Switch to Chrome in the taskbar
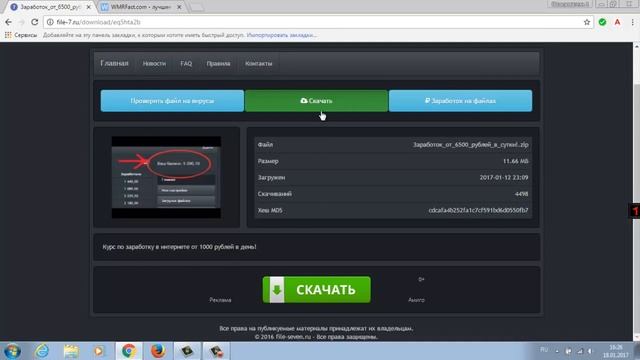 pyautogui.click(x=129, y=351)
